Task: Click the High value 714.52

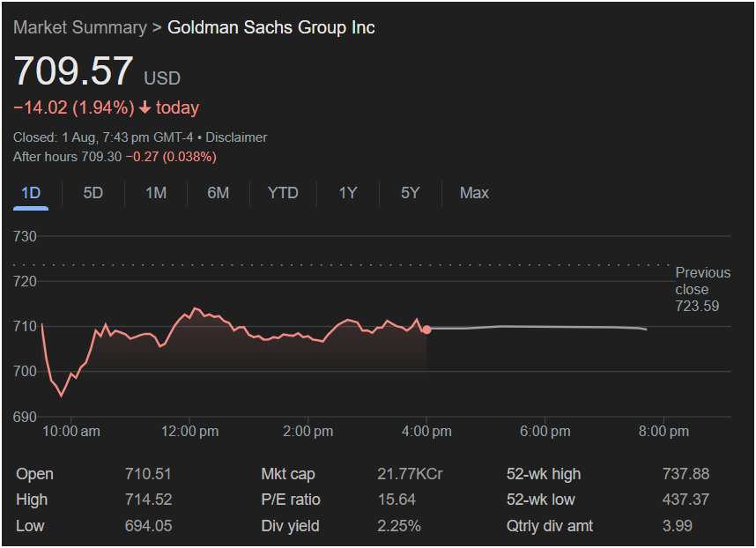Action: pos(149,500)
